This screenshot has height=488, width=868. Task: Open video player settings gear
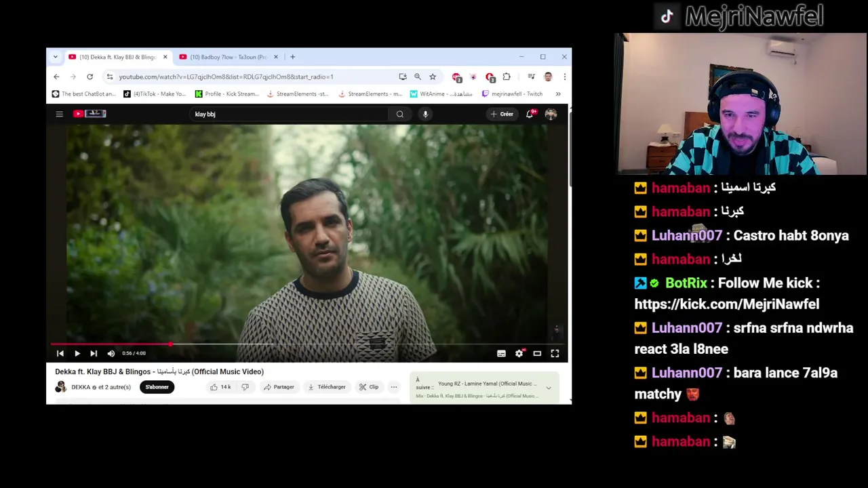519,353
